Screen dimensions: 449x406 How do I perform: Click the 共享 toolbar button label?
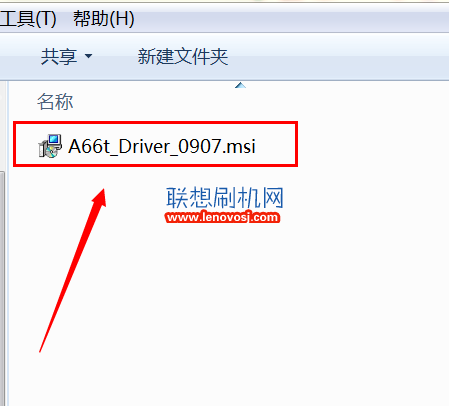[x=59, y=56]
